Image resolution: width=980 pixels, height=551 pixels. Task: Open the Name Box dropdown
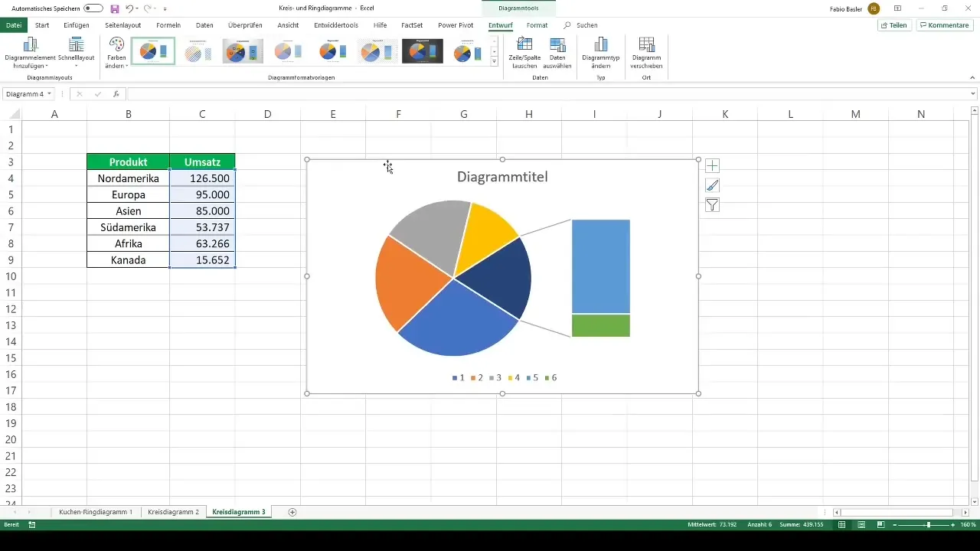[49, 94]
